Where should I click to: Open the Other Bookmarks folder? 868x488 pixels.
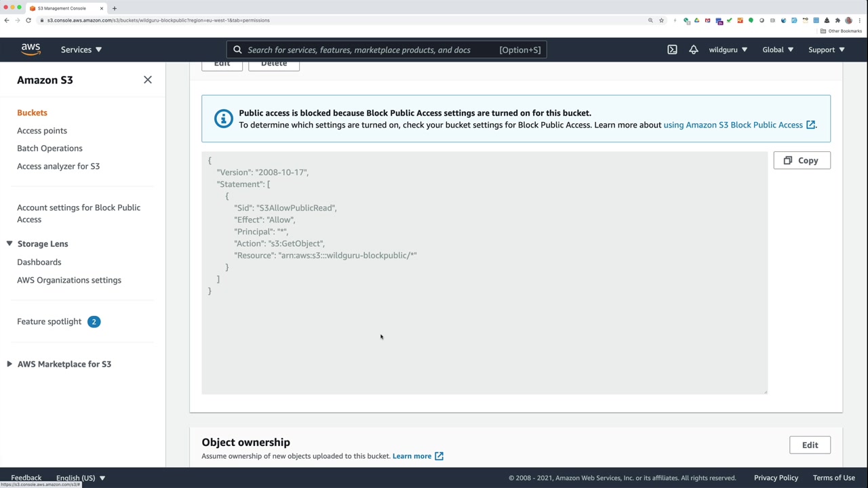(x=841, y=31)
